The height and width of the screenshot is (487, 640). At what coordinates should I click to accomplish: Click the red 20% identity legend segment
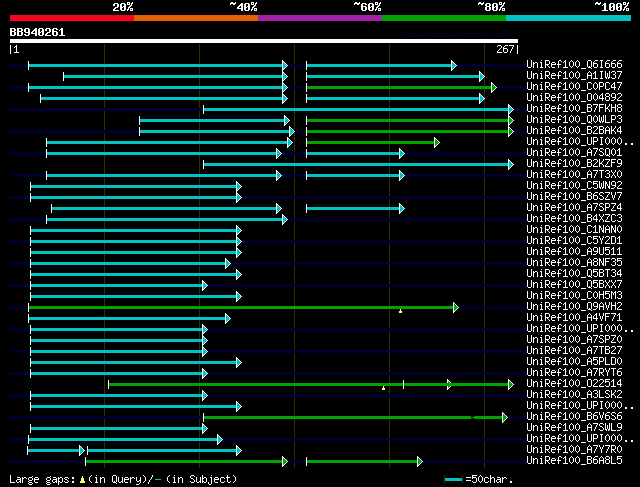tap(72, 18)
